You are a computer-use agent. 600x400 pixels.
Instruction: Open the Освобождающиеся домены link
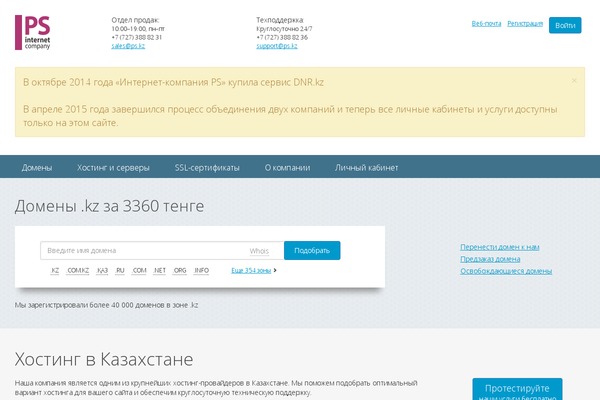click(x=506, y=271)
